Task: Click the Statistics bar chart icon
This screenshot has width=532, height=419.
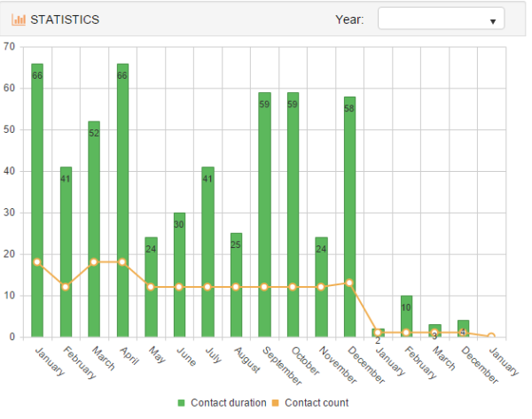Action: [x=19, y=19]
